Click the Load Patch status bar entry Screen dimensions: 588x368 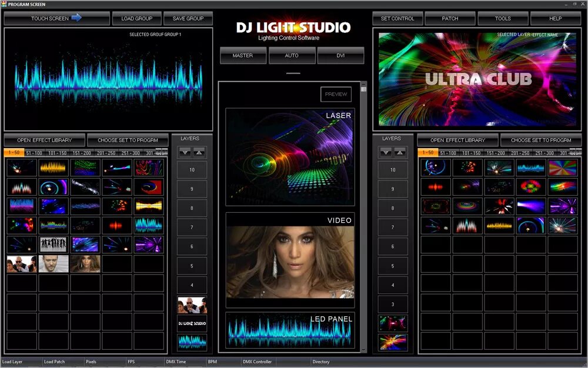point(54,362)
